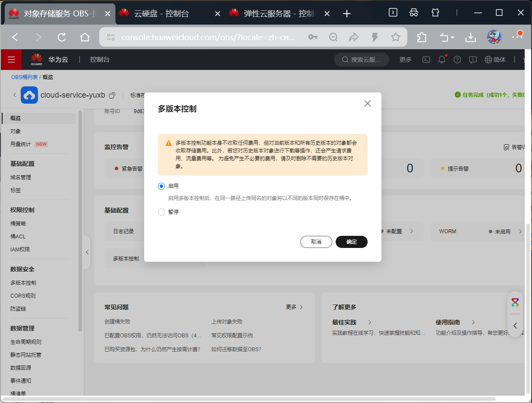Select the 对象存储服务 OBS tab
Viewport: 532px width, 403px height.
click(x=59, y=13)
